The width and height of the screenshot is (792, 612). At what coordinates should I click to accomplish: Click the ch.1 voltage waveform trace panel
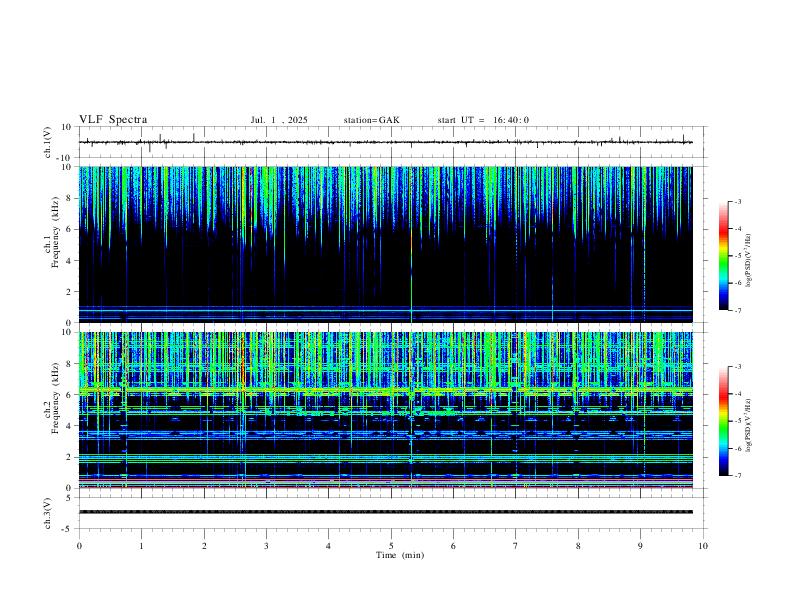[392, 142]
